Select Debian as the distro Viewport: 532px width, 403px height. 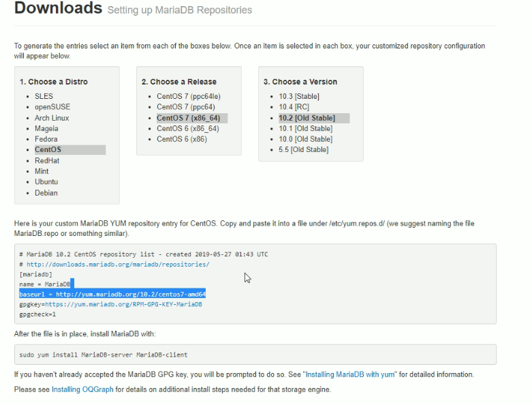[46, 193]
